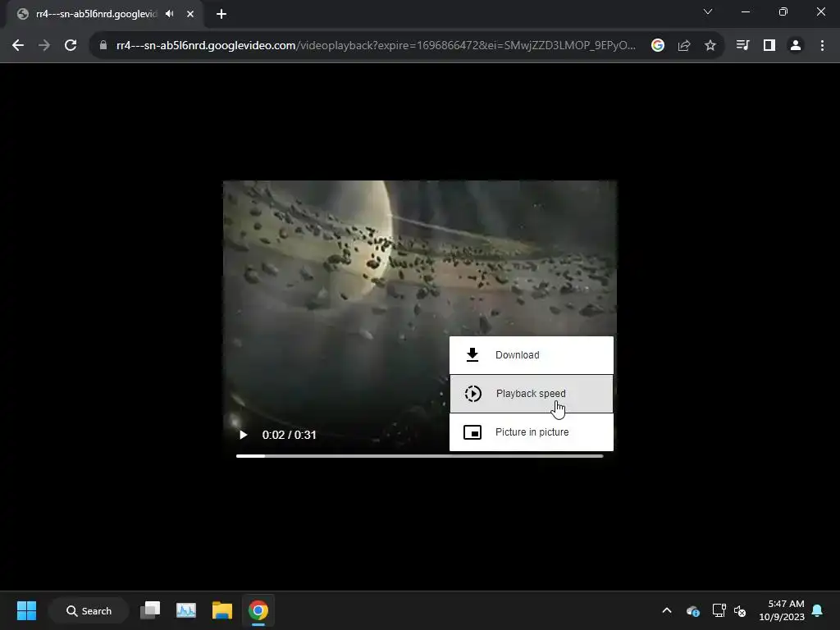This screenshot has height=630, width=840.
Task: Click the muted volume tray icon
Action: pos(740,610)
